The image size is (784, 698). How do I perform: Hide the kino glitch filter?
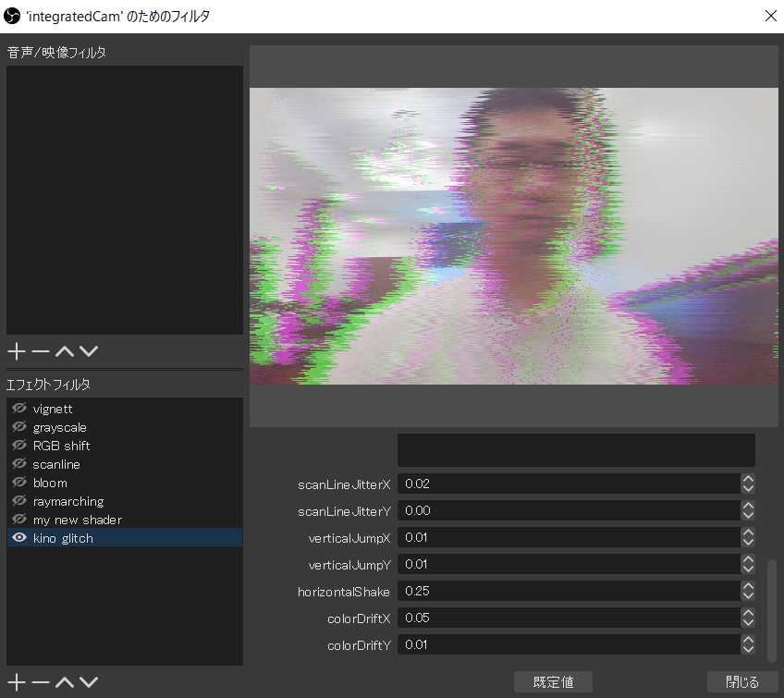click(x=18, y=537)
